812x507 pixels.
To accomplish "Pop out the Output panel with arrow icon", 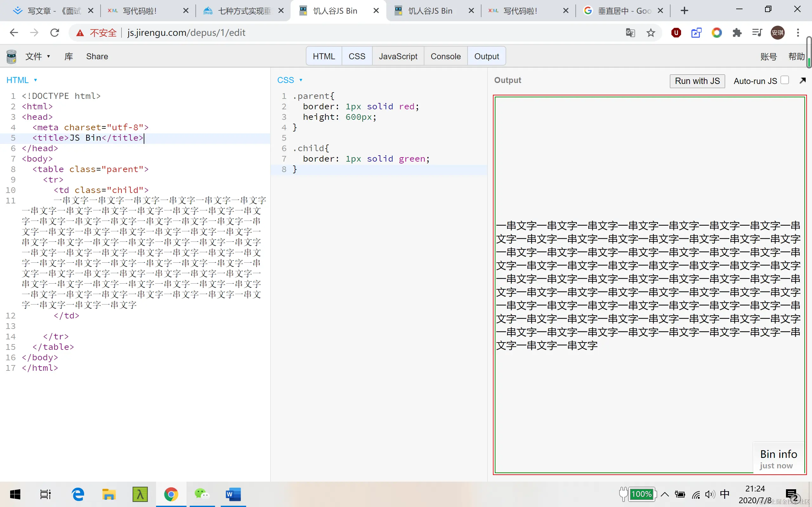I will pos(802,80).
